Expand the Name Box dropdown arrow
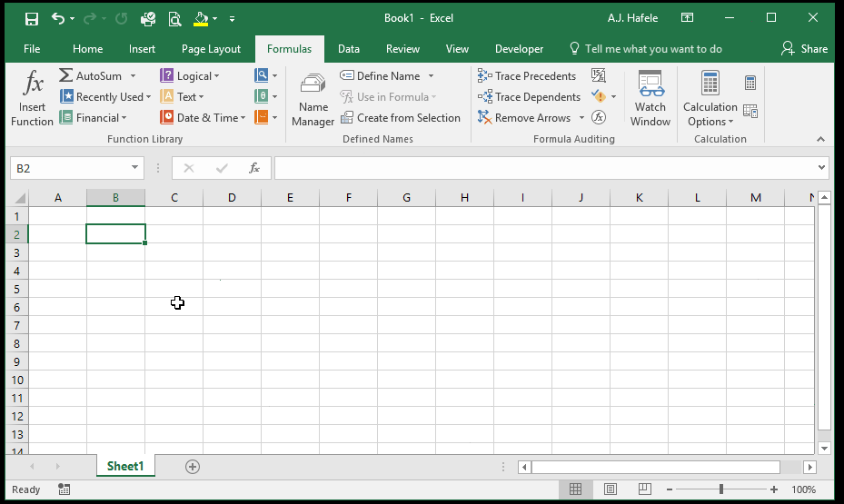844x504 pixels. pyautogui.click(x=134, y=168)
